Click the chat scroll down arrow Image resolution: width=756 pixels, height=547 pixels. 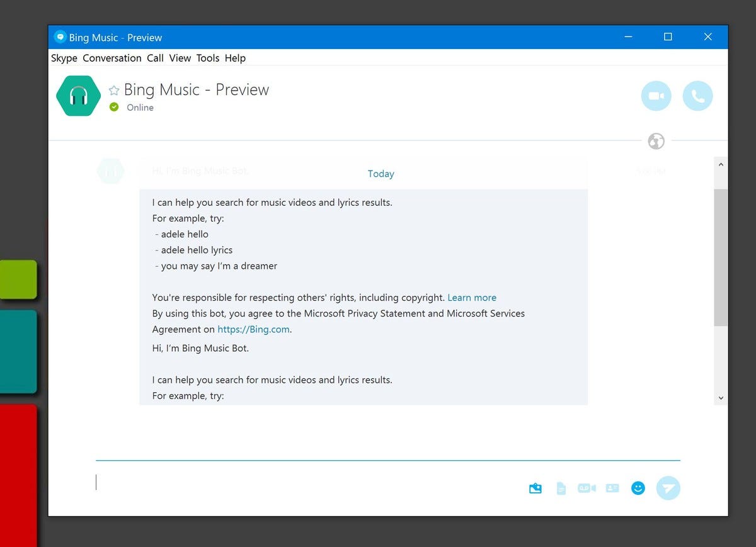click(721, 398)
